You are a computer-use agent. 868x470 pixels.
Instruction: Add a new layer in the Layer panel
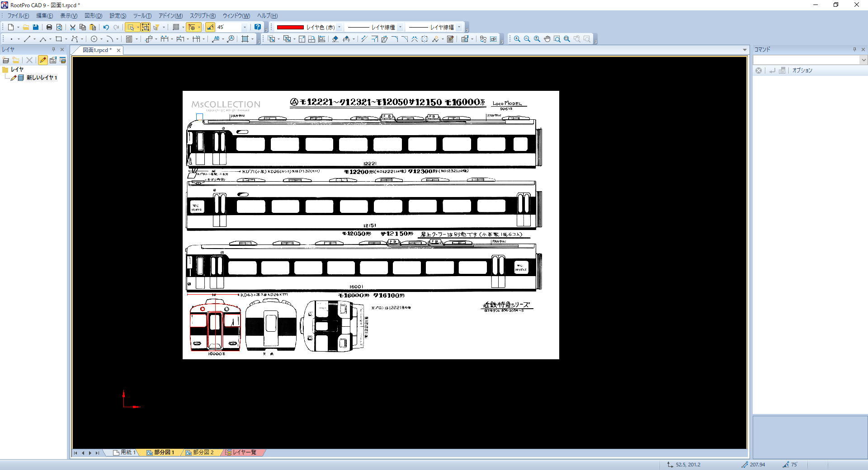6,60
